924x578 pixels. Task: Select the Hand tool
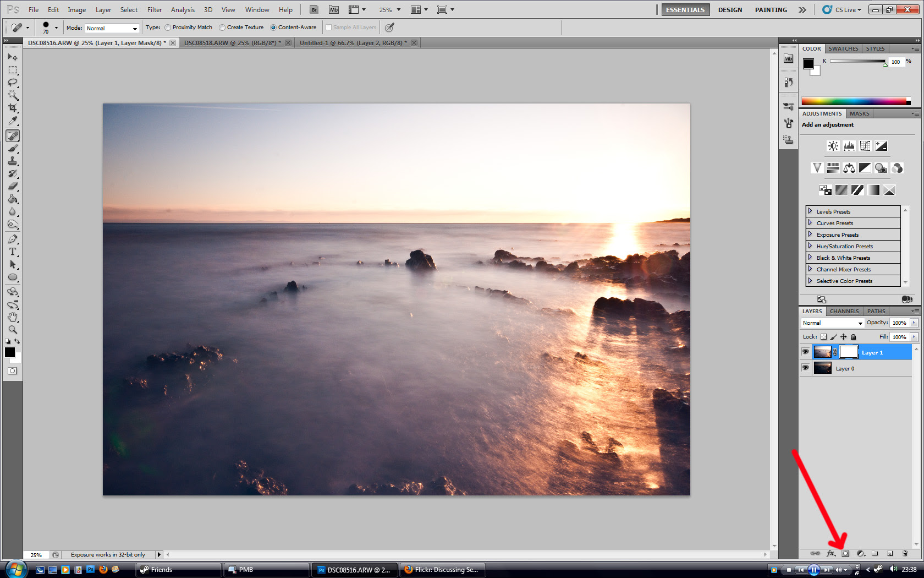pyautogui.click(x=13, y=317)
